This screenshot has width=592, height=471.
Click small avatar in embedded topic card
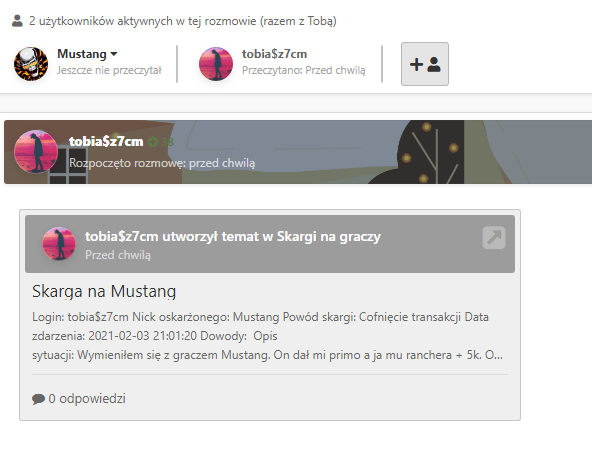[x=59, y=243]
